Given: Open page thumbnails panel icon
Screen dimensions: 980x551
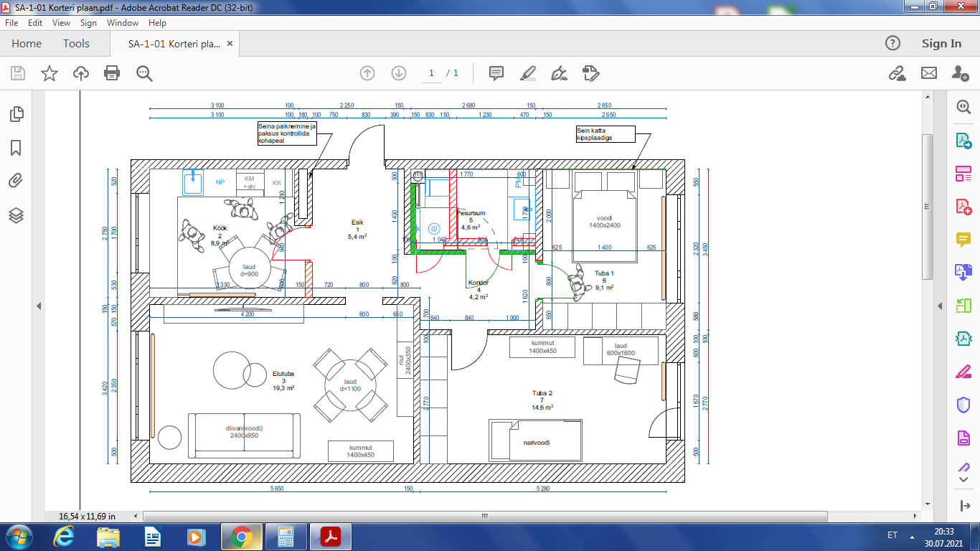Looking at the screenshot, I should pos(16,114).
